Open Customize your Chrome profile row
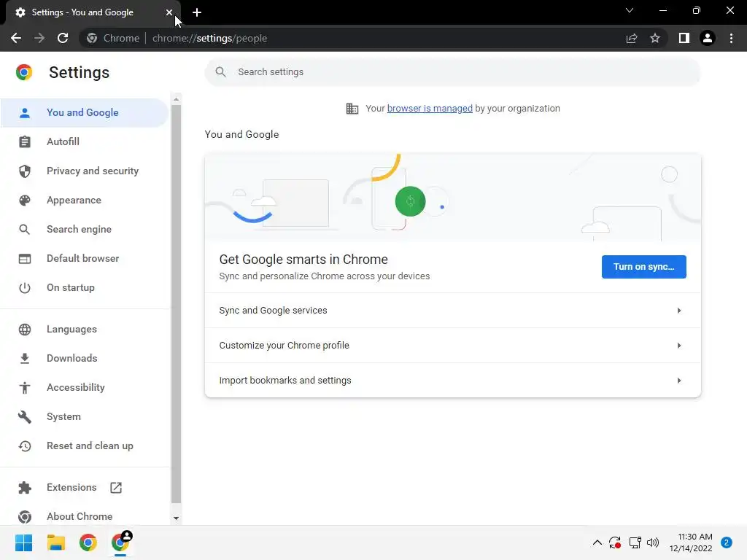 452,346
